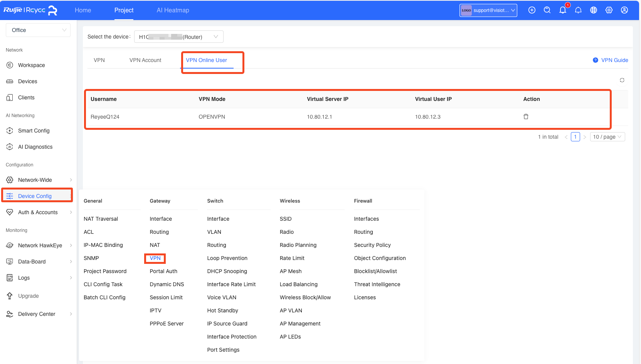This screenshot has height=364, width=641.
Task: Open the notifications bell with red badge
Action: [563, 10]
